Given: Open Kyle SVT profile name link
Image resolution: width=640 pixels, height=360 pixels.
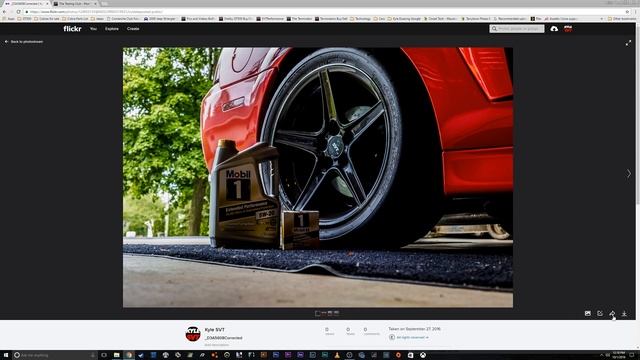Looking at the screenshot, I should (215, 330).
